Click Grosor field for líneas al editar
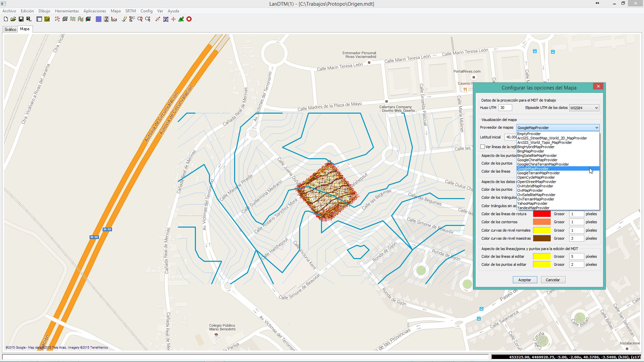This screenshot has width=644, height=362. [577, 256]
